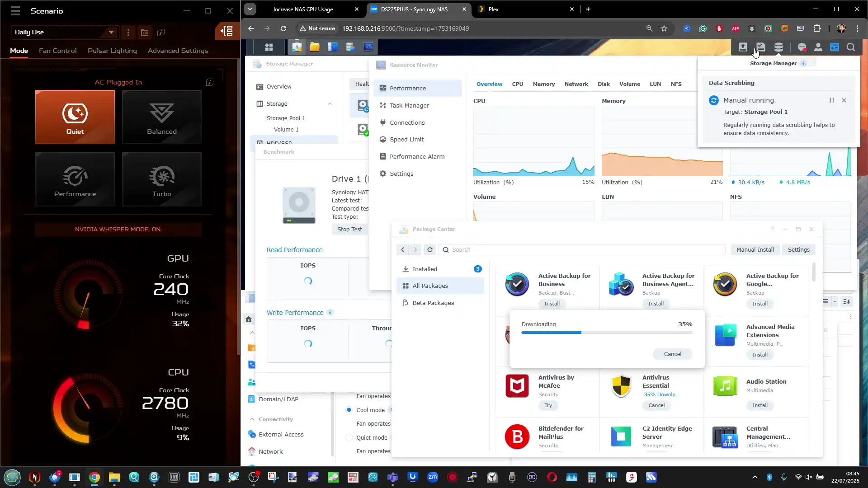Open scenario more options dots

[x=128, y=32]
